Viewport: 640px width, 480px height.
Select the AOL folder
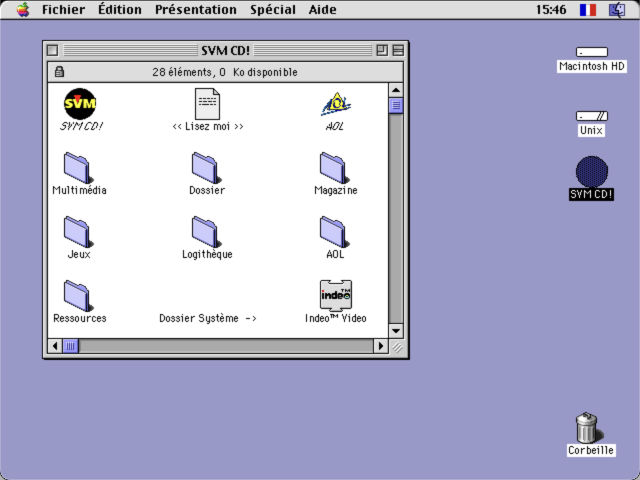click(335, 232)
